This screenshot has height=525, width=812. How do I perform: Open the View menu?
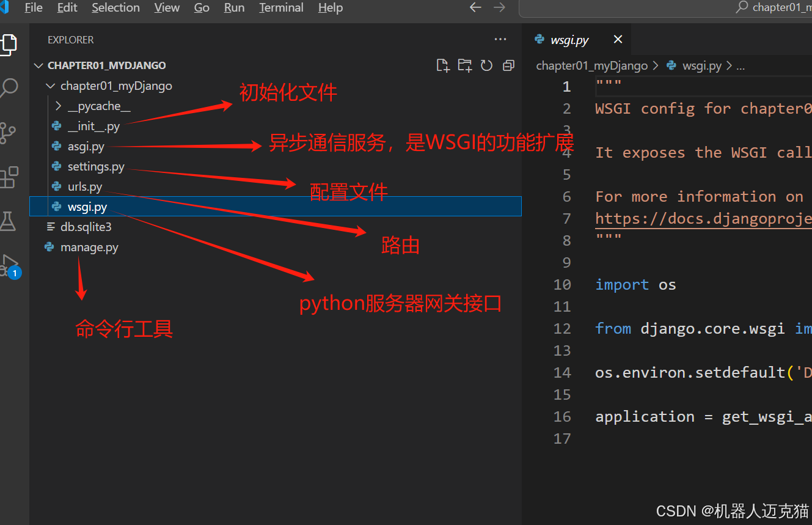167,8
